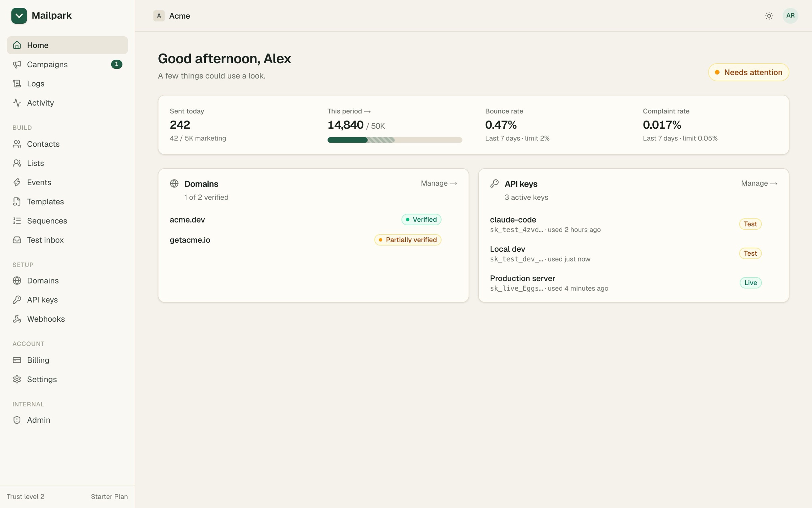This screenshot has width=812, height=508.
Task: Click the Billing credit card icon
Action: [17, 360]
